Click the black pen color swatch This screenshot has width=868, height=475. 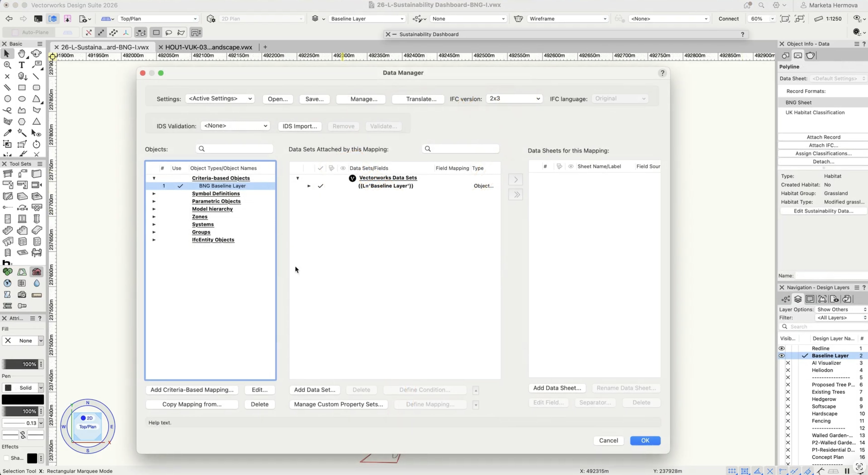[23, 399]
